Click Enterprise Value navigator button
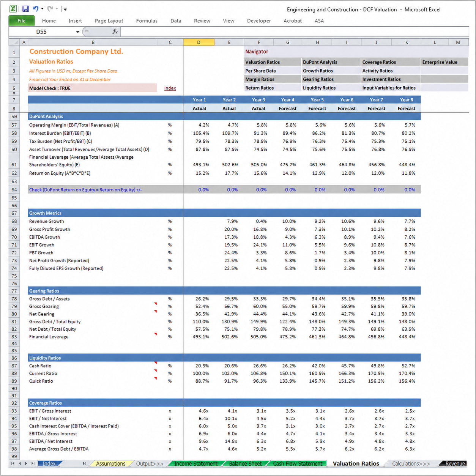The width and height of the screenshot is (476, 476). 440,62
